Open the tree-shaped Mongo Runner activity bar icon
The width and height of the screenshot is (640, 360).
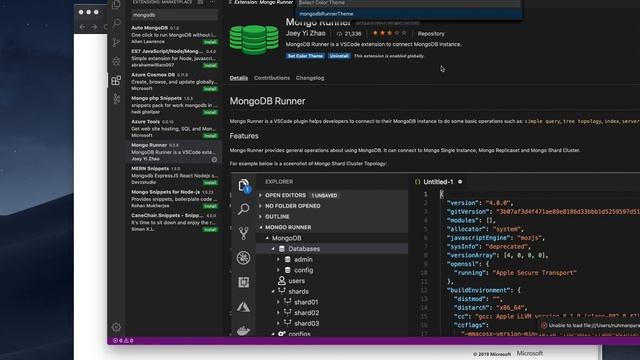pyautogui.click(x=116, y=98)
